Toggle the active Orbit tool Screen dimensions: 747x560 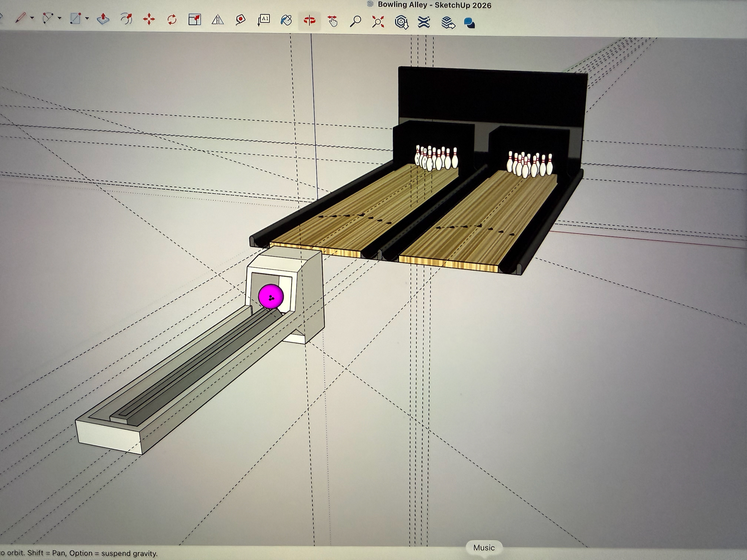309,21
